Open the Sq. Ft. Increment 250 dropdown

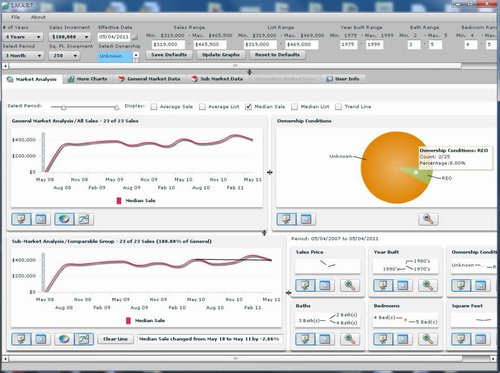click(x=65, y=56)
